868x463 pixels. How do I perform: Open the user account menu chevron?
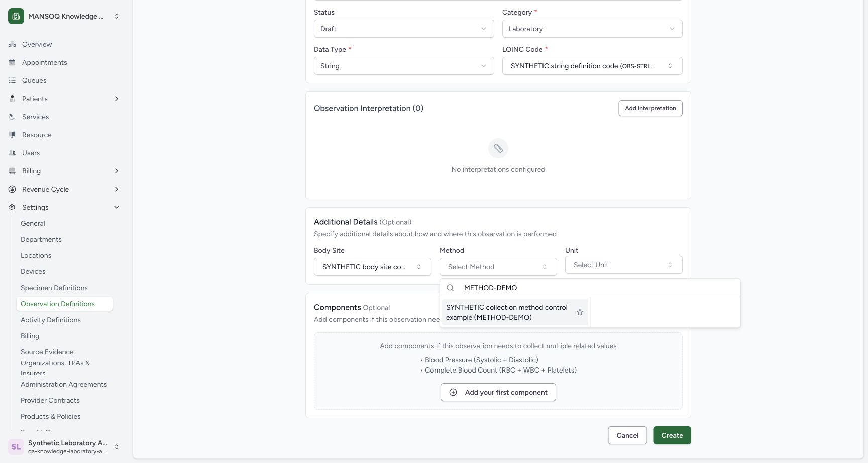(x=117, y=447)
